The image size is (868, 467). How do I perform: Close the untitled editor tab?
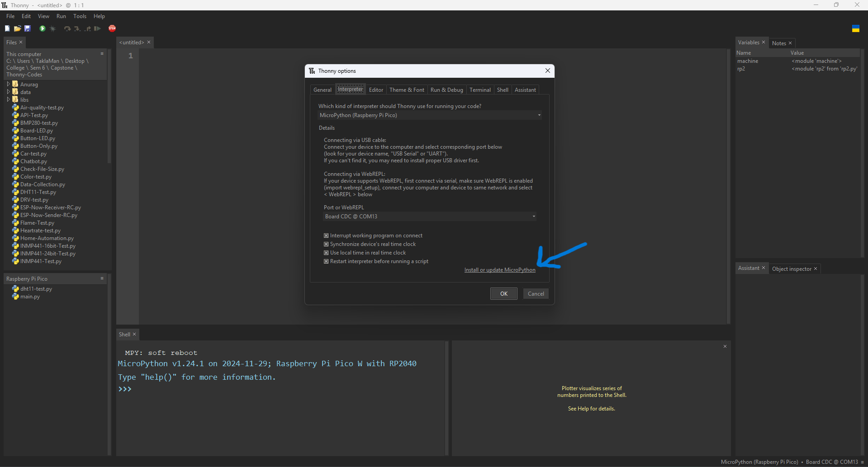(149, 42)
